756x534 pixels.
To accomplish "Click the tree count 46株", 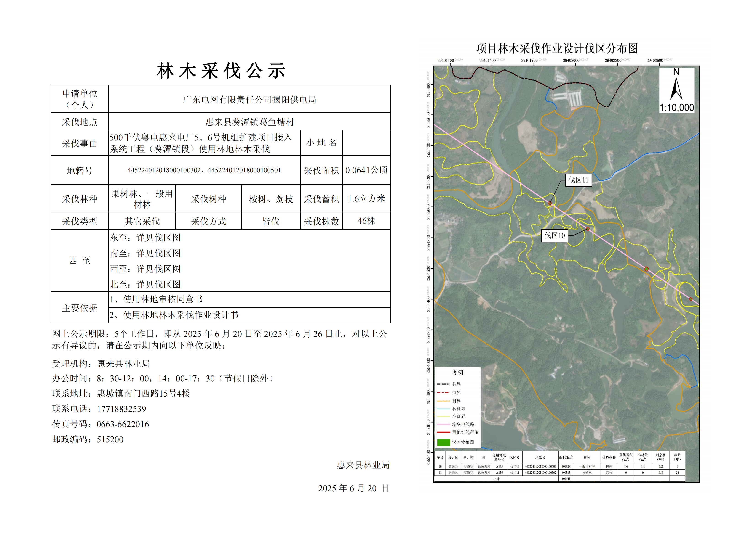I will pos(366,221).
